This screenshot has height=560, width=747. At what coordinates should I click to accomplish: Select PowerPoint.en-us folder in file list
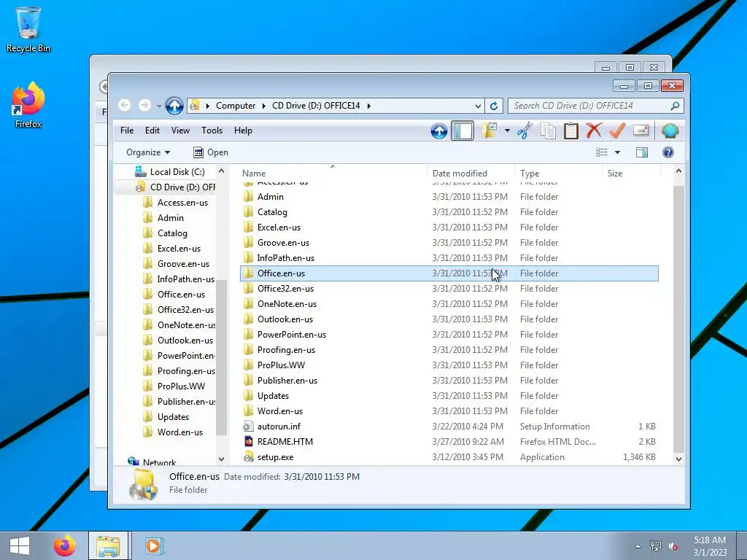click(449, 334)
